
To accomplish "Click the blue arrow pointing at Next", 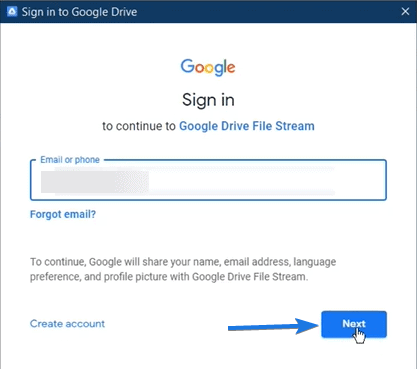I will [273, 326].
